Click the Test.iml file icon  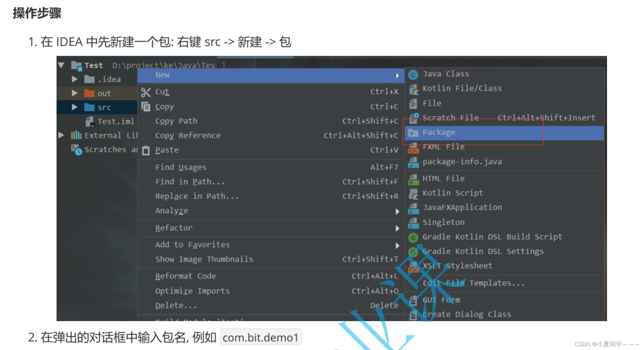tap(90, 121)
